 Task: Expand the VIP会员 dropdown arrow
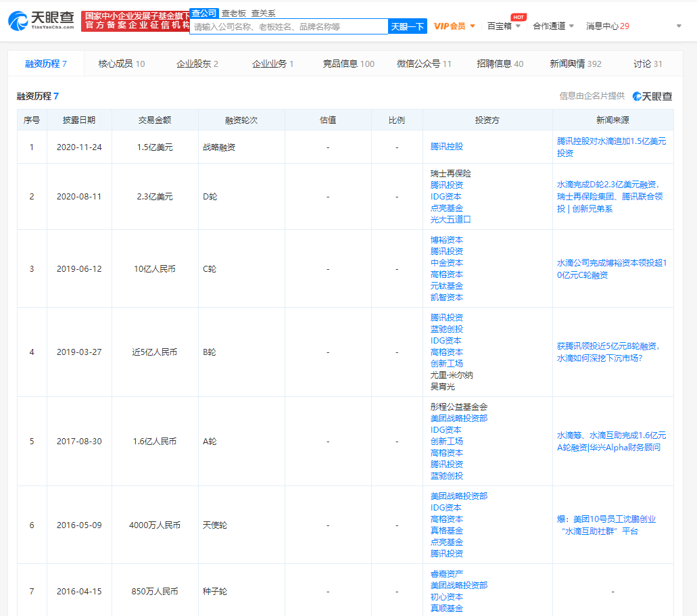coord(473,26)
